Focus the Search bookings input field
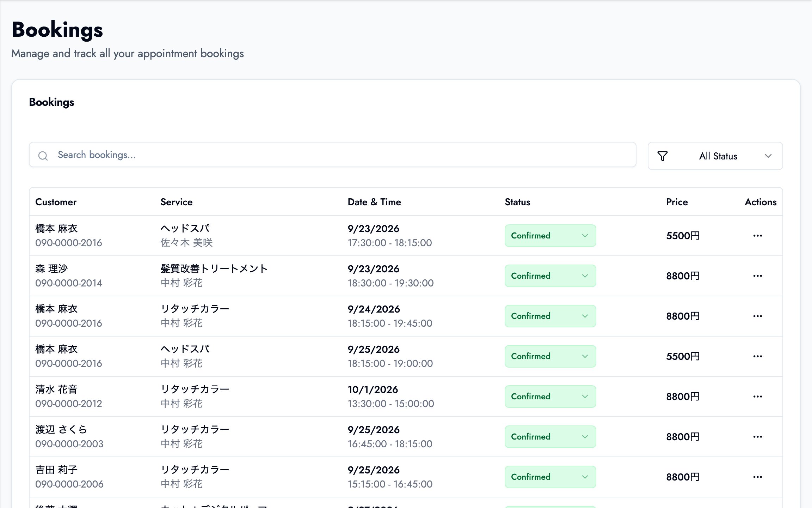Viewport: 812px width, 508px height. (332, 155)
